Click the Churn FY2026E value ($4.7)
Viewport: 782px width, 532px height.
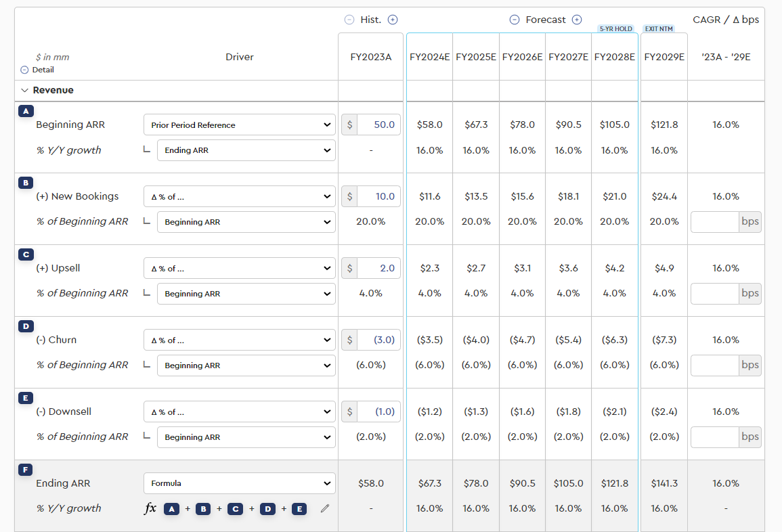click(522, 340)
